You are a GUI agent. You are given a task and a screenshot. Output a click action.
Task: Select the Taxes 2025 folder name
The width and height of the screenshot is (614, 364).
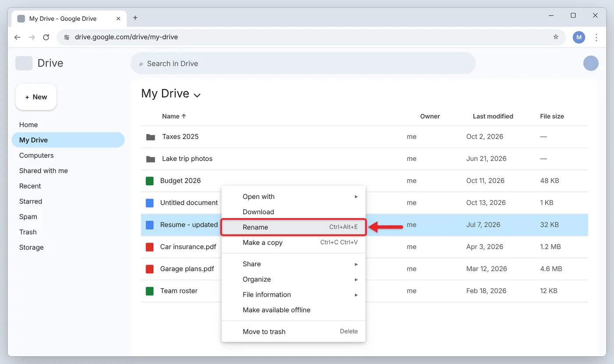click(180, 137)
